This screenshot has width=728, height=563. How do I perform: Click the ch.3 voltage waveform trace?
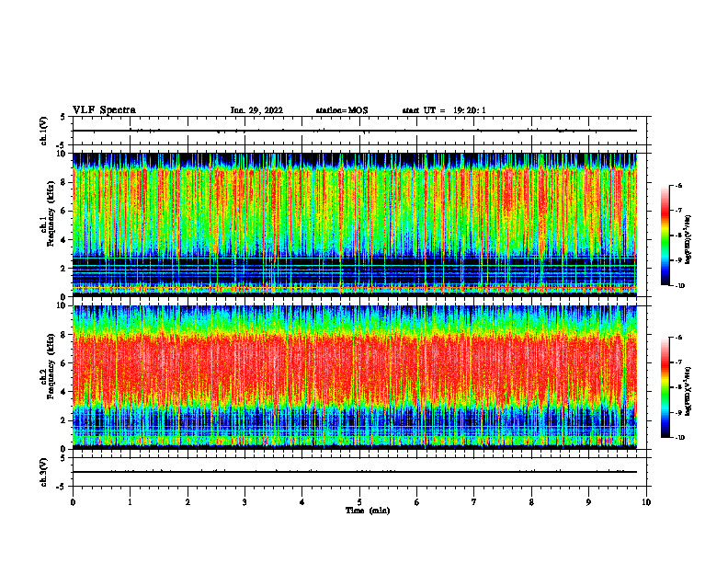click(x=355, y=472)
